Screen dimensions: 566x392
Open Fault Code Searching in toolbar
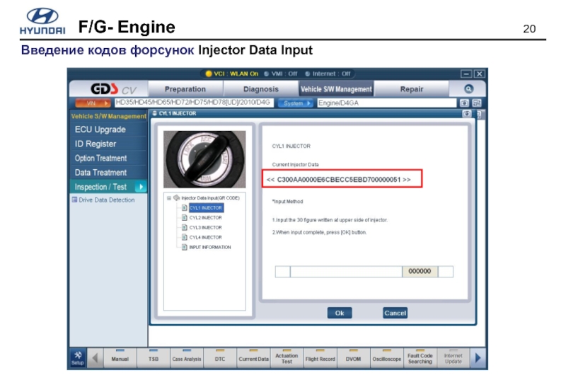coord(420,358)
